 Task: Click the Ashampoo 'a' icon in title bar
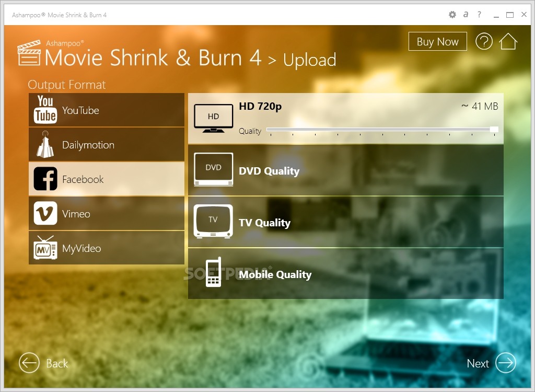point(466,15)
